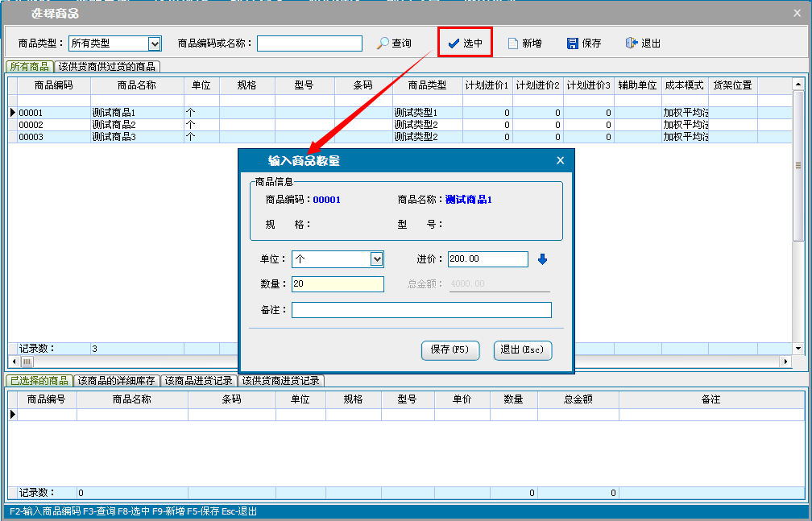Click the 保存 floppy disk icon
812x521 pixels.
click(x=572, y=43)
